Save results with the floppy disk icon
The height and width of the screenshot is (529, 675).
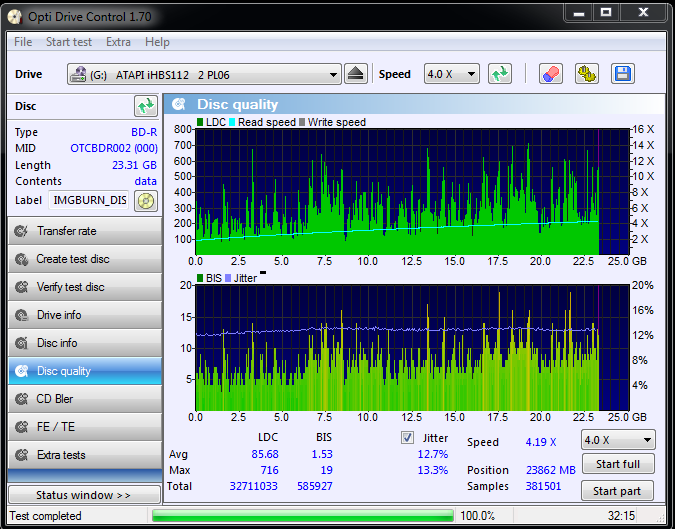pos(622,74)
